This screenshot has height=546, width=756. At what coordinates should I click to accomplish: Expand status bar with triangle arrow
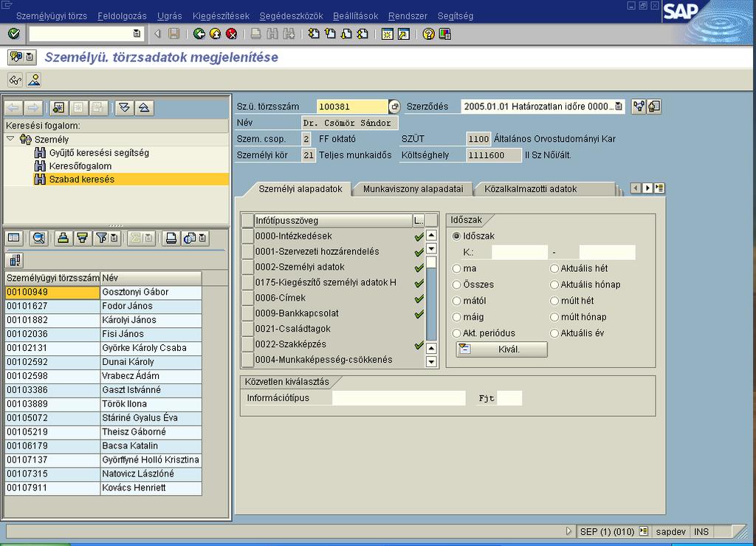tap(568, 531)
